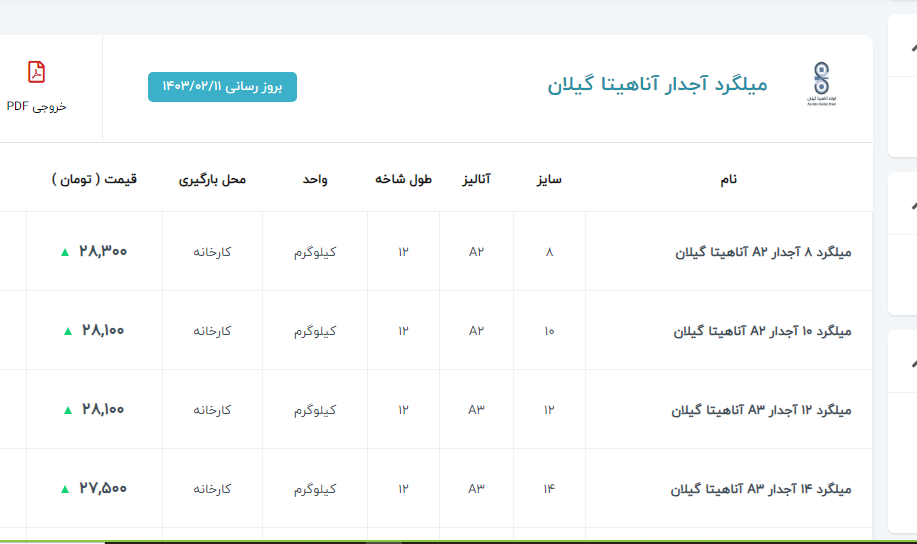Click the بروز رسانی ۱۴۰۳/۰۲/۱۱ update badge
Viewport: 917px width, 544px height.
tap(222, 87)
